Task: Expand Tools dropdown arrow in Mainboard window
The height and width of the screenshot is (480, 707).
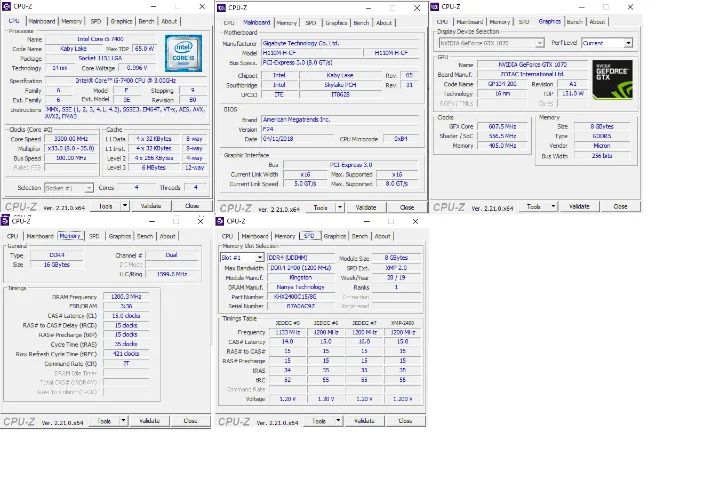Action: (x=340, y=207)
